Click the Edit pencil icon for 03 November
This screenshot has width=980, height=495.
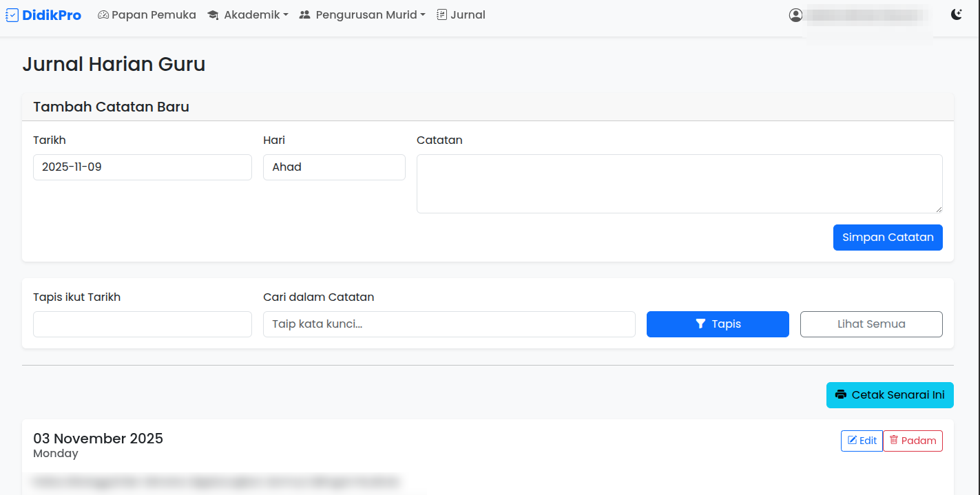pos(852,441)
